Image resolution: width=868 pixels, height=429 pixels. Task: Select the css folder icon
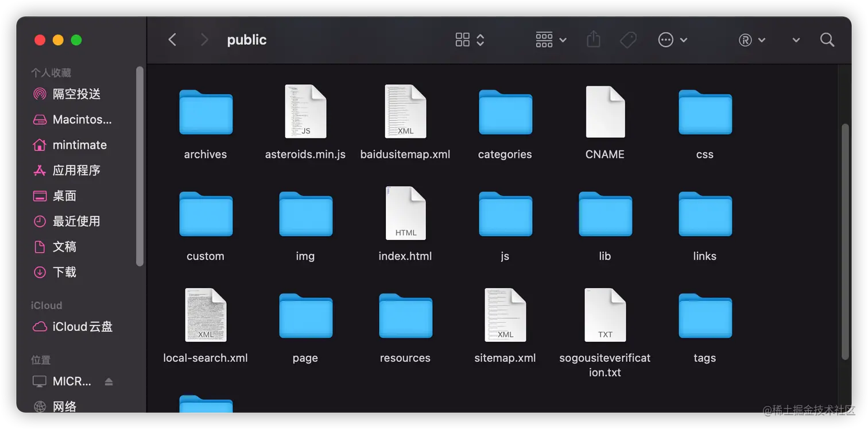[x=705, y=112]
